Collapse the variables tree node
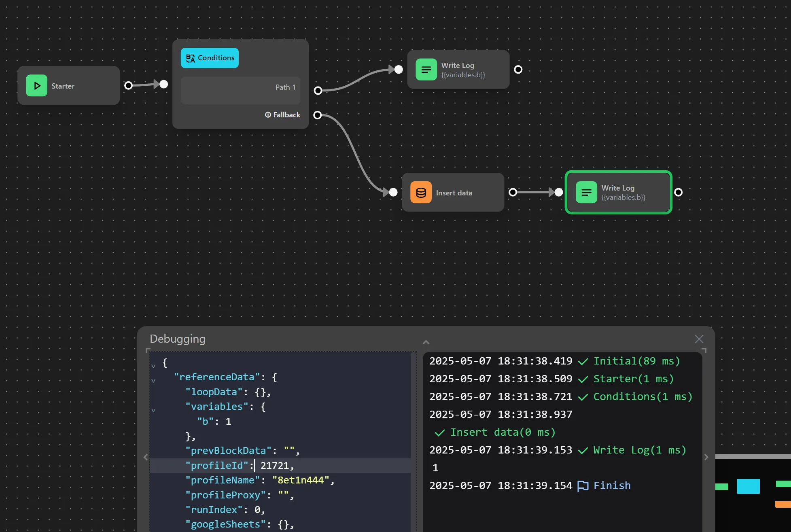The height and width of the screenshot is (532, 791). [154, 410]
